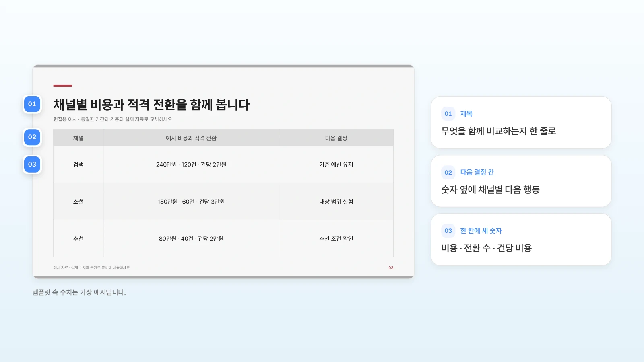Viewport: 644px width, 362px height.
Task: Click the blue 03 badge beside the 검색 row
Action: [32, 165]
